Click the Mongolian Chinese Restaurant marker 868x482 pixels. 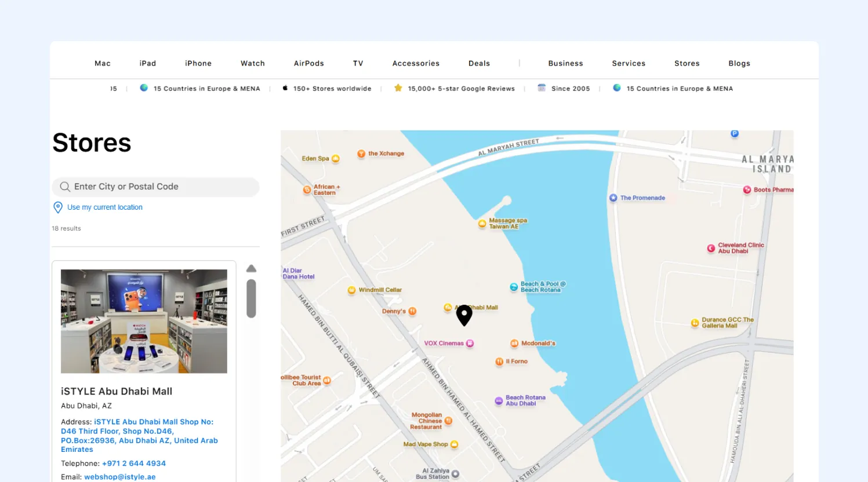[x=448, y=421]
